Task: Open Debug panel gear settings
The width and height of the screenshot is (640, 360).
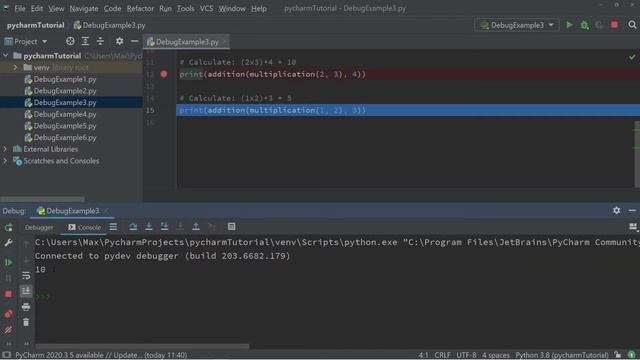Action: point(616,210)
